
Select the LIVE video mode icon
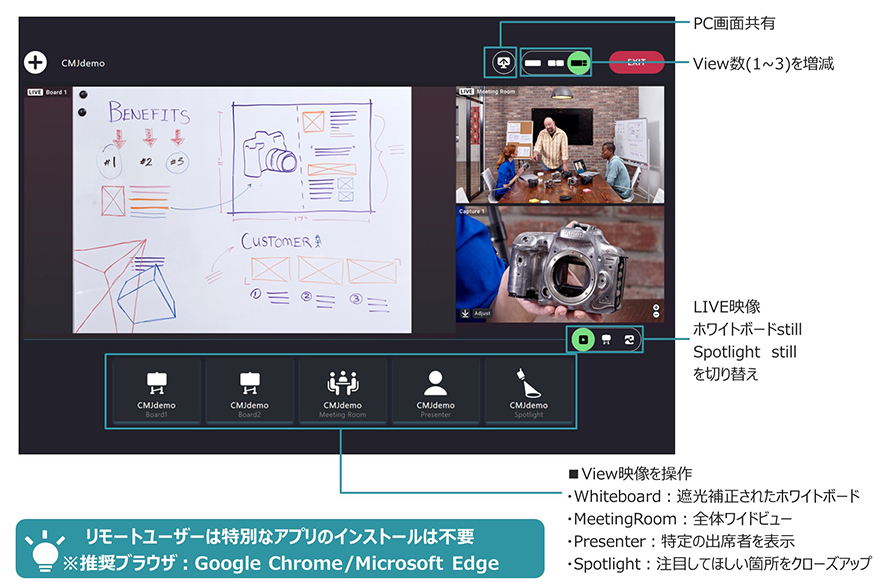(x=583, y=339)
